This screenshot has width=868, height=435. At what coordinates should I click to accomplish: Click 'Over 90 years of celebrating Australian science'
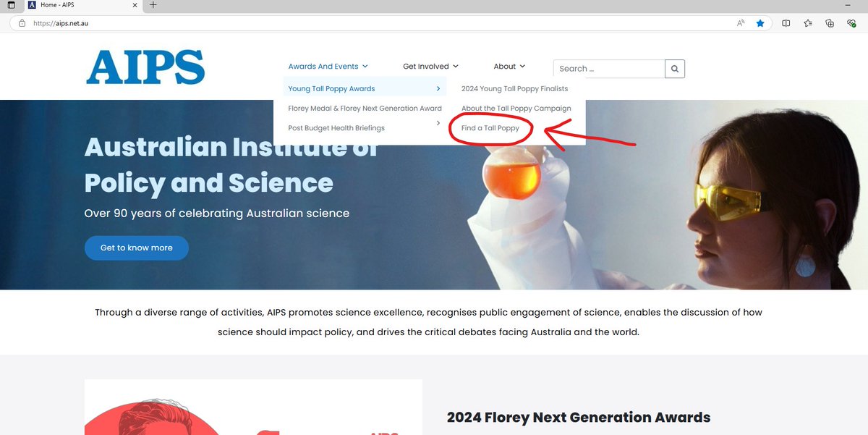click(217, 214)
